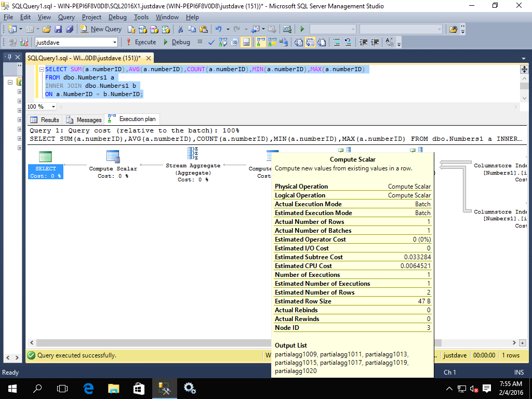The width and height of the screenshot is (532, 399).
Task: Click the Save file icon
Action: (x=58, y=29)
